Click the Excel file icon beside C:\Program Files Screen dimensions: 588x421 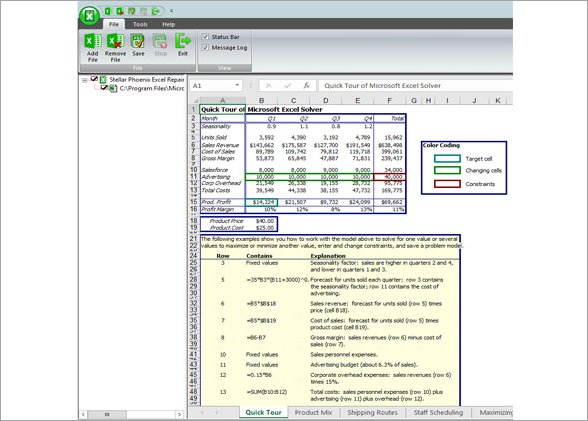[113, 88]
